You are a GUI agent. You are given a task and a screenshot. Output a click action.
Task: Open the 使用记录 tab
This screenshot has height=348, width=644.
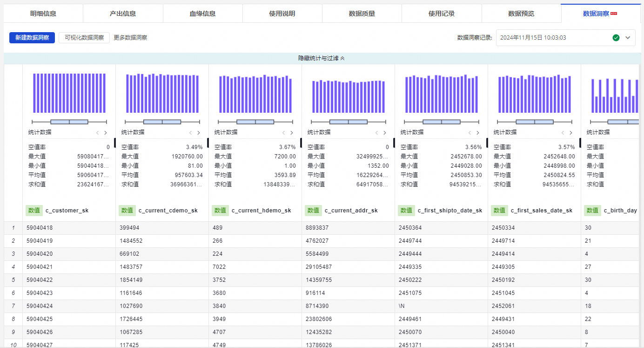[x=441, y=14]
